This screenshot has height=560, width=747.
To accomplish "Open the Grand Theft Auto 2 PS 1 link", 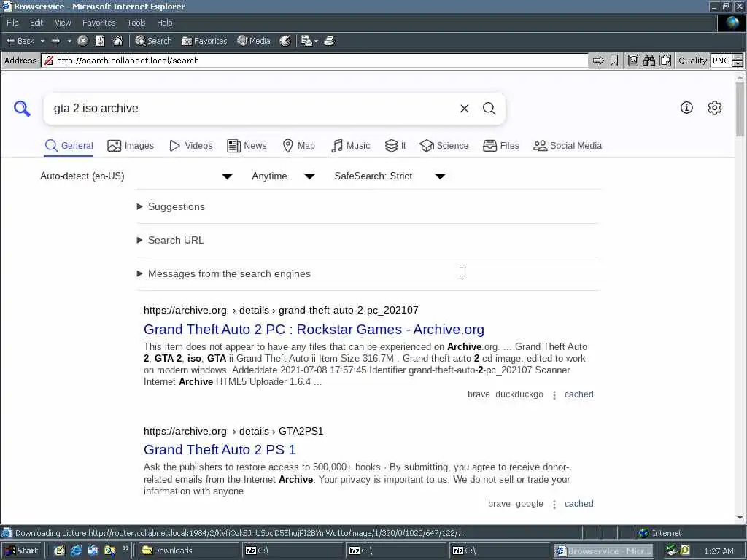I will point(220,449).
